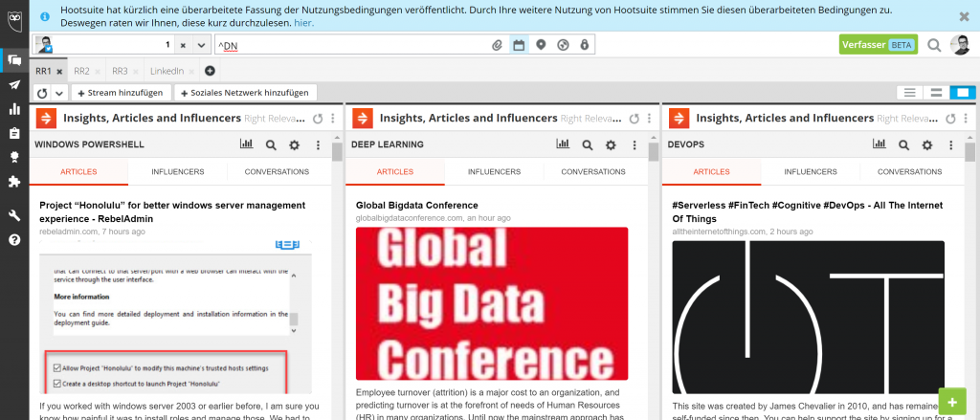The height and width of the screenshot is (420, 980).
Task: Open column options menu for Windows PowerShell stream
Action: coord(333,119)
